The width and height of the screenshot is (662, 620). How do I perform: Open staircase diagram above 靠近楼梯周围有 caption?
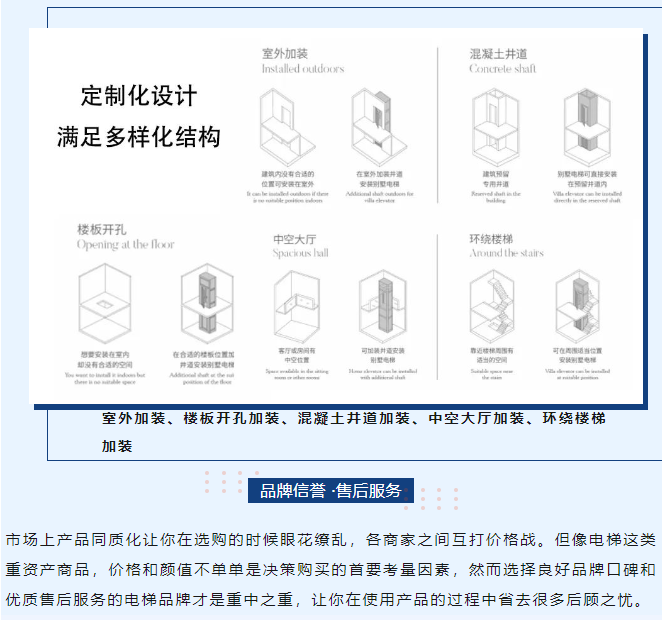point(492,308)
